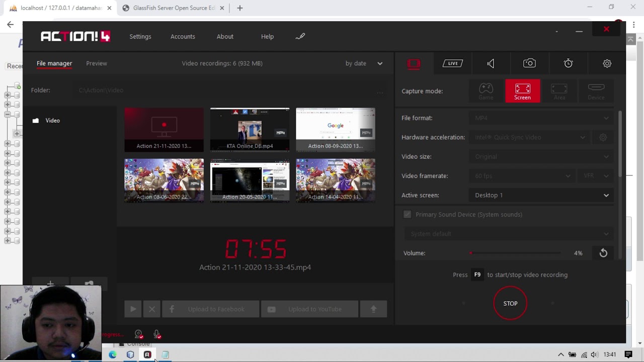
Task: Open the screenshot camera tab
Action: click(x=529, y=63)
